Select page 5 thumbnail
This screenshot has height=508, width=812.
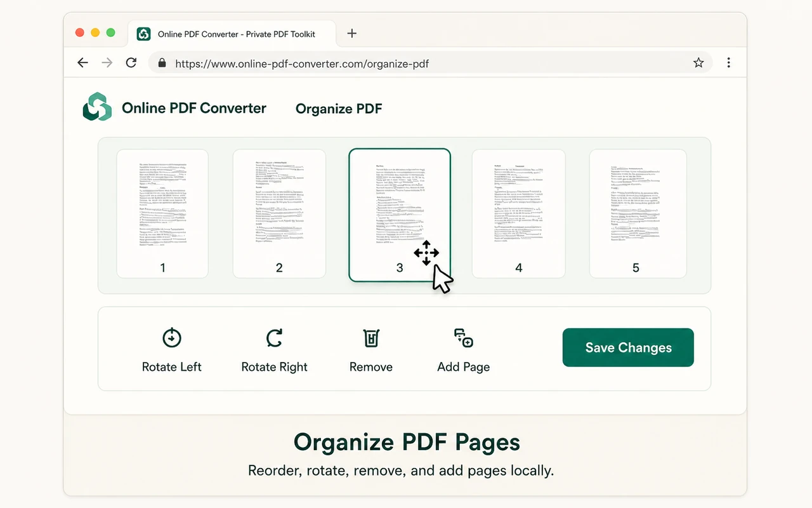638,214
